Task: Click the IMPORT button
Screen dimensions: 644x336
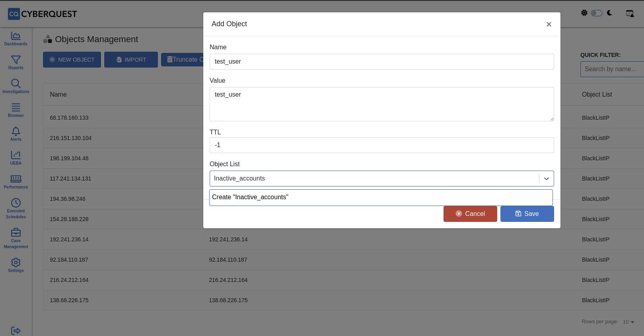Action: point(131,60)
